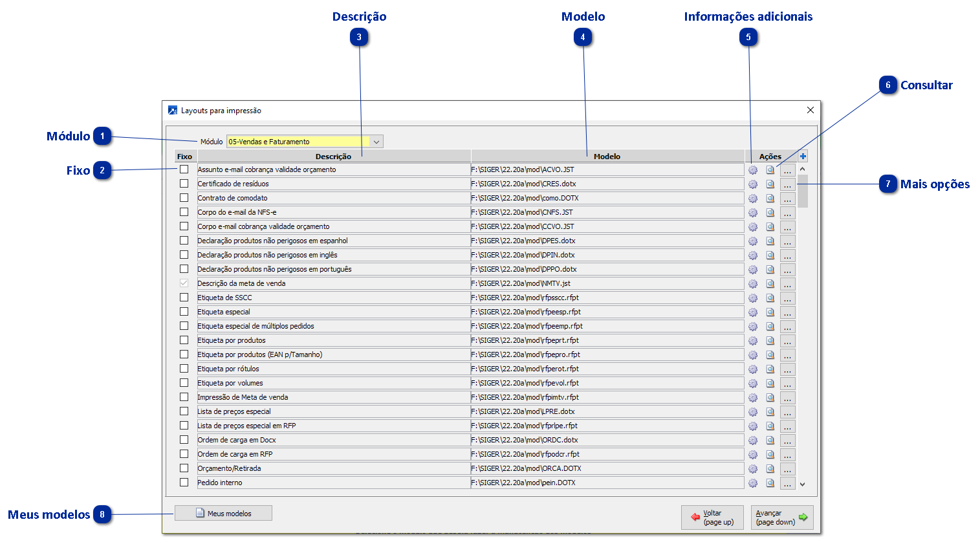Toggle the Fixo checkbox for Orçamento/Retirada
This screenshot has height=544, width=980.
point(184,468)
